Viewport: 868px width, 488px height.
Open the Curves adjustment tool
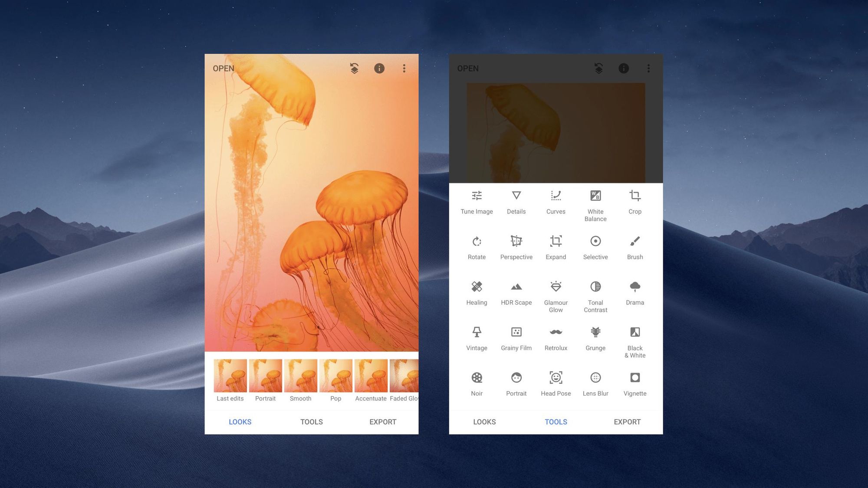point(556,201)
